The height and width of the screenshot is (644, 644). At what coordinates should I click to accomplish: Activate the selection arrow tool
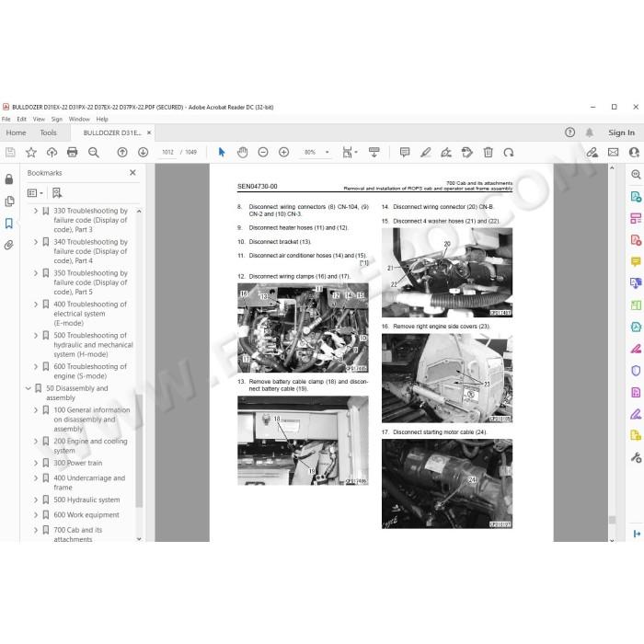[x=222, y=153]
